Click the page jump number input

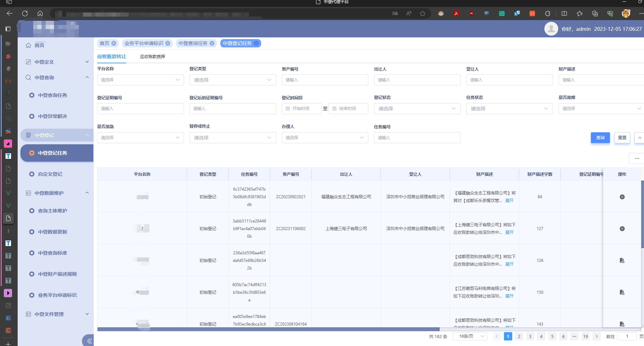[x=627, y=336]
